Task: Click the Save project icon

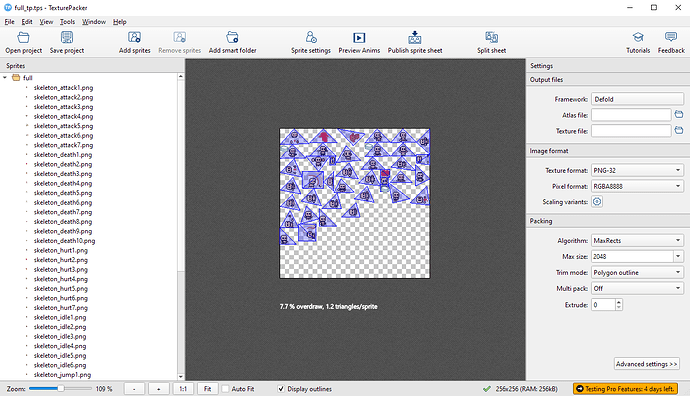Action: pyautogui.click(x=67, y=38)
